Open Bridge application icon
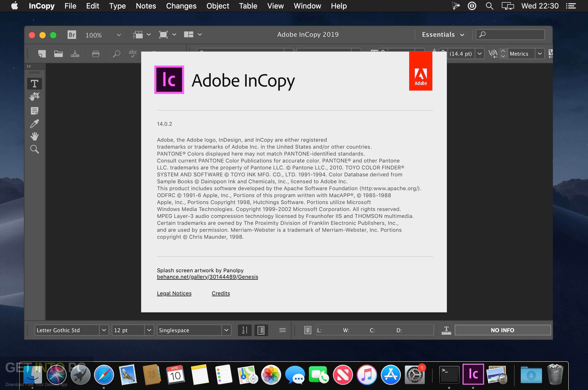This screenshot has height=390, width=588. point(71,34)
